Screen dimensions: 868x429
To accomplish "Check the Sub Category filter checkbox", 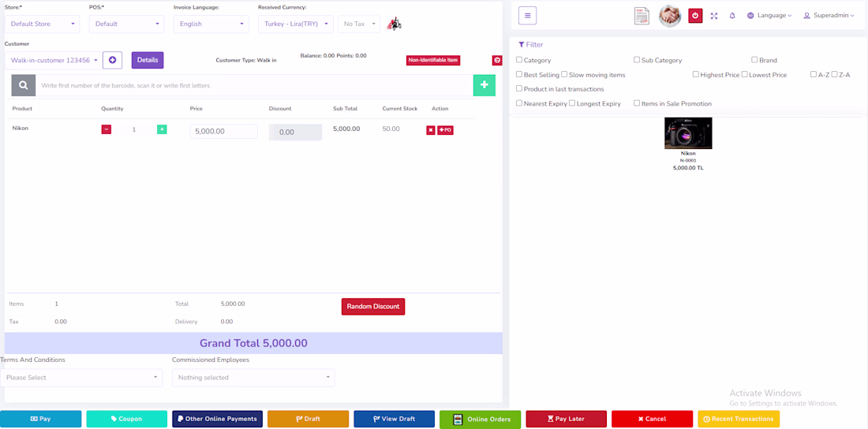I will 637,60.
